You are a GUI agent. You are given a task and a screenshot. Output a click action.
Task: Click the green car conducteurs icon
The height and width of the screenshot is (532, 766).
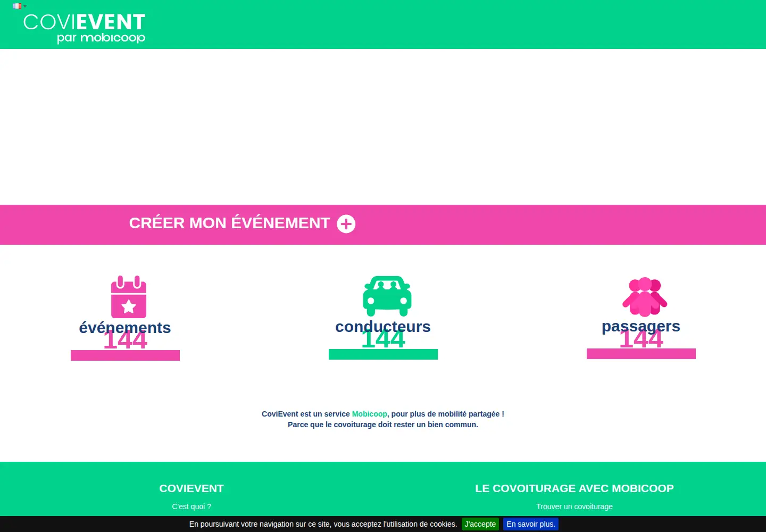[x=387, y=296]
